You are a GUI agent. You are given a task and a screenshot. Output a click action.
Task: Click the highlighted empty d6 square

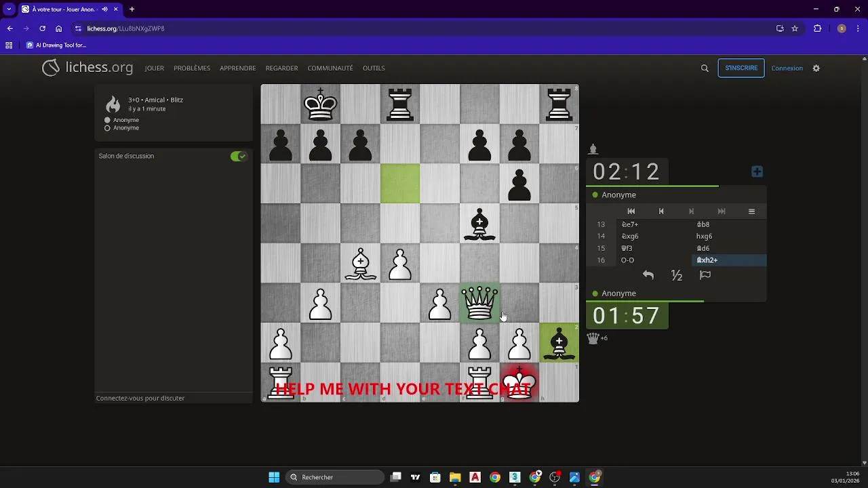coord(400,184)
